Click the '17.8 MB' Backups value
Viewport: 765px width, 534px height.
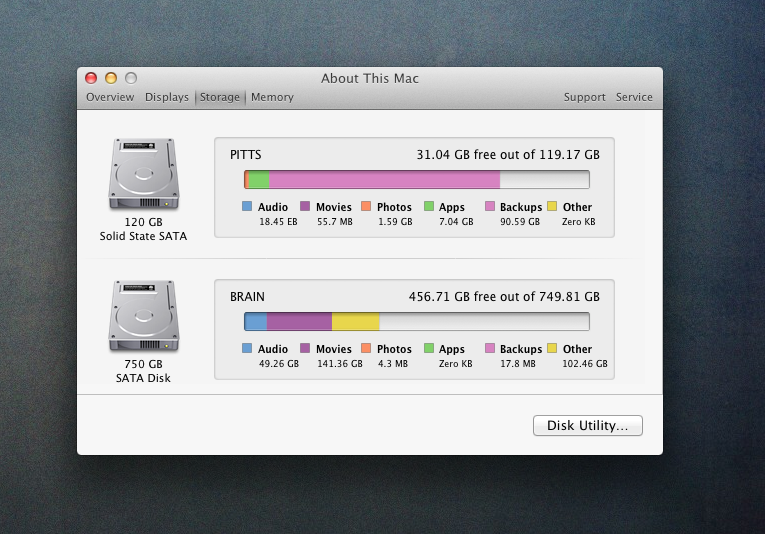(x=518, y=364)
